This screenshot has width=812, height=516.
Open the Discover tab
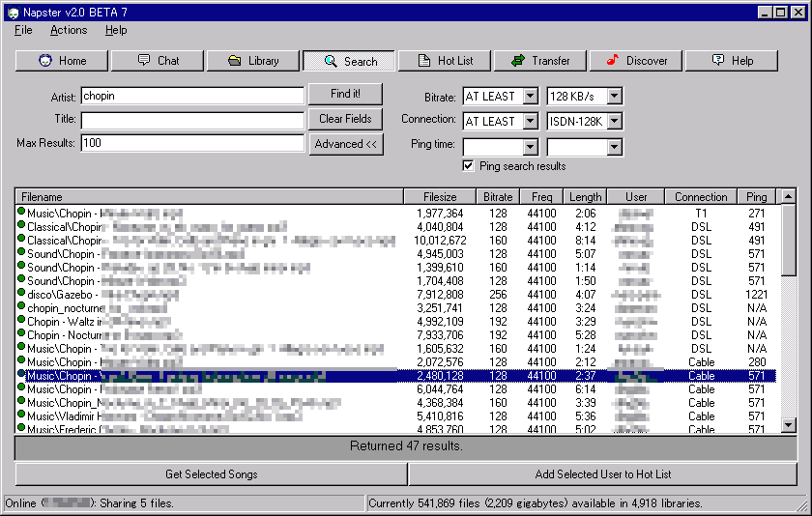(636, 61)
